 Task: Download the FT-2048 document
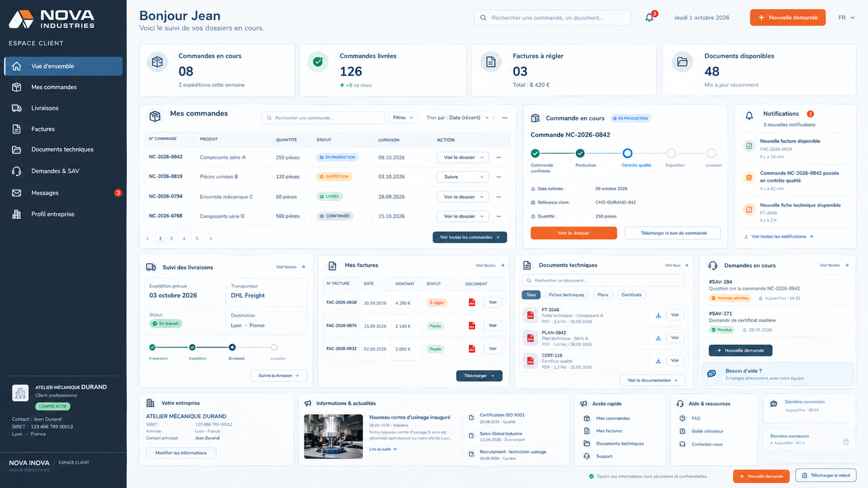pos(658,315)
